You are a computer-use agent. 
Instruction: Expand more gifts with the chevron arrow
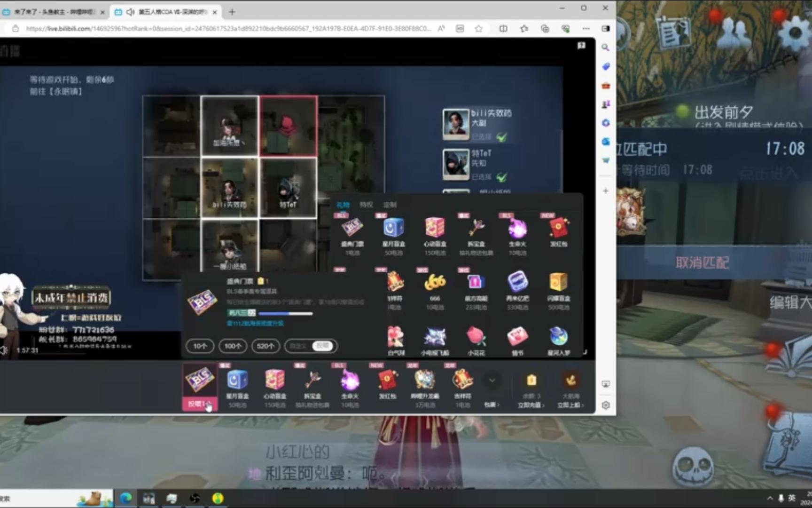pos(492,380)
